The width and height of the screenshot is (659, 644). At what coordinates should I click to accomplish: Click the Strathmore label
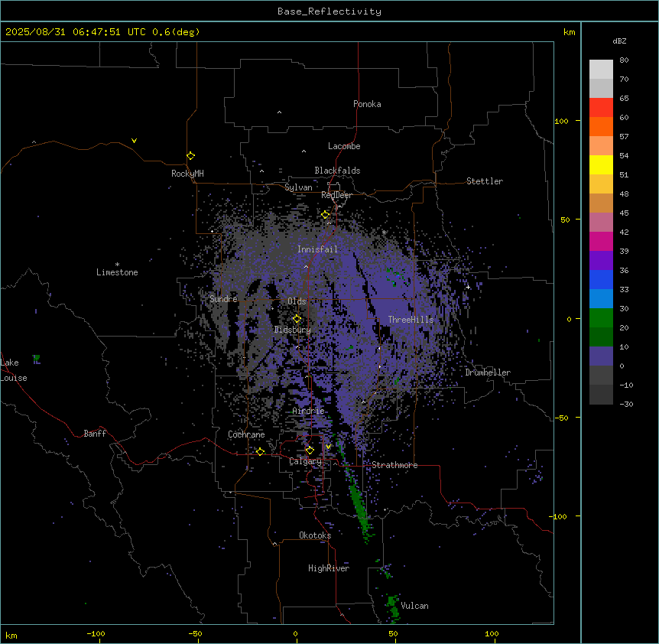coord(394,465)
